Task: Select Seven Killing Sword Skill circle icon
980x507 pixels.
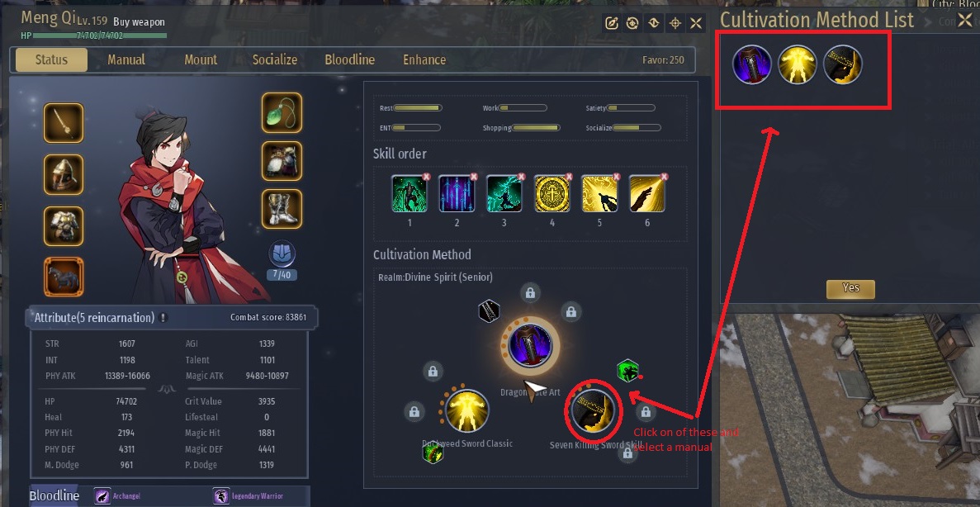Action: click(x=593, y=410)
